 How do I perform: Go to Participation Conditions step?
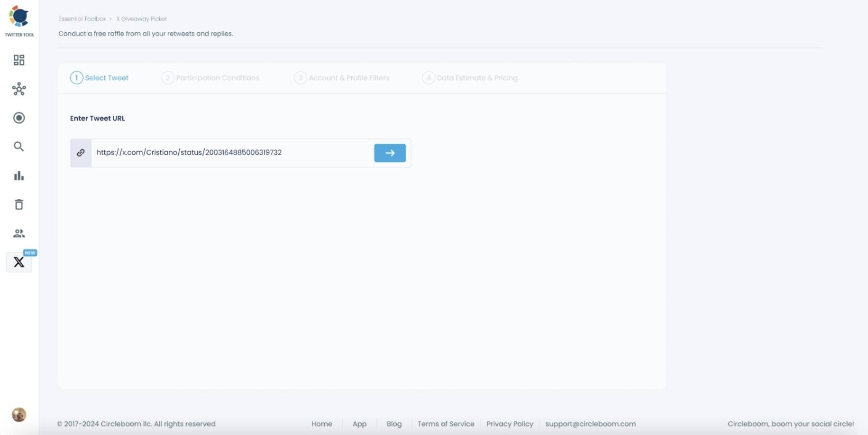click(210, 78)
